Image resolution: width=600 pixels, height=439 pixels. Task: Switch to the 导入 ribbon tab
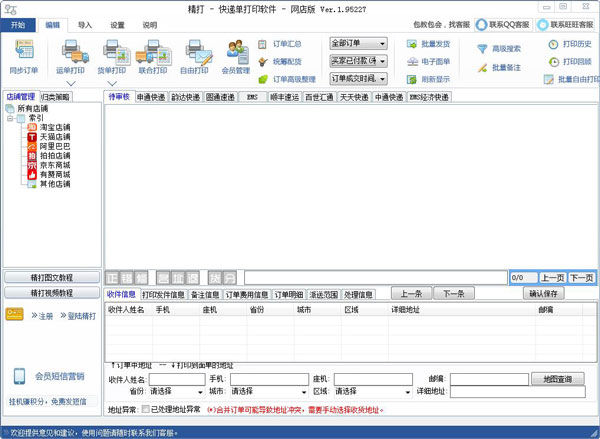coord(85,24)
